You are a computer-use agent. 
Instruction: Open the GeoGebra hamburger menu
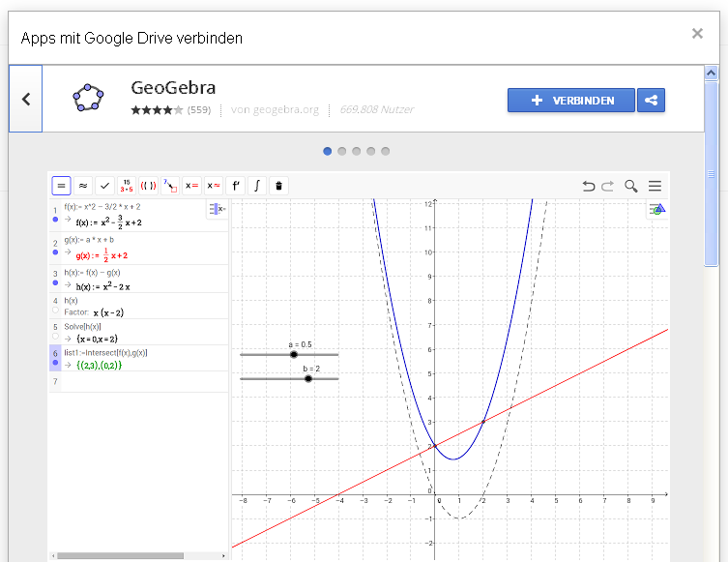pyautogui.click(x=655, y=187)
